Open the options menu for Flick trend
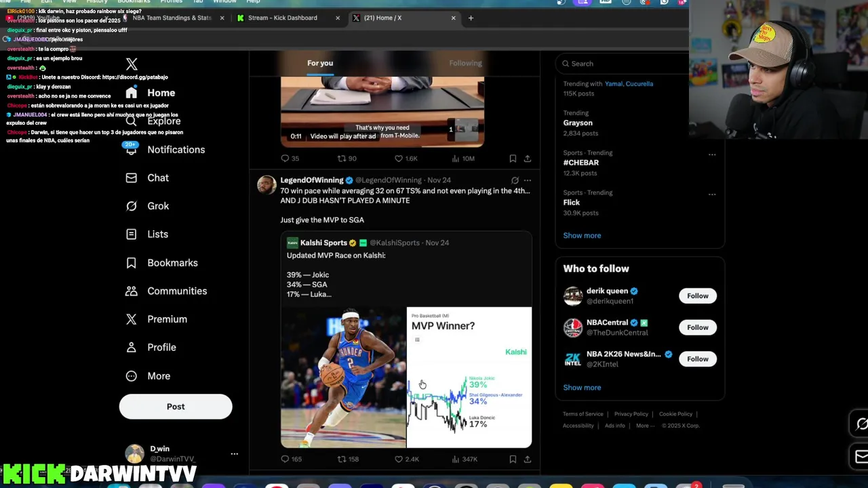 pyautogui.click(x=712, y=195)
